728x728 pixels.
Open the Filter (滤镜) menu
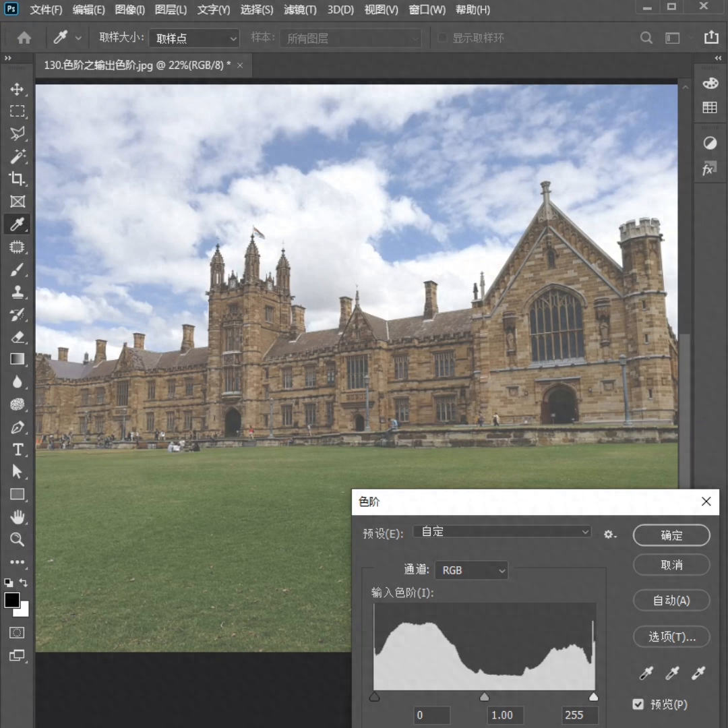click(300, 10)
